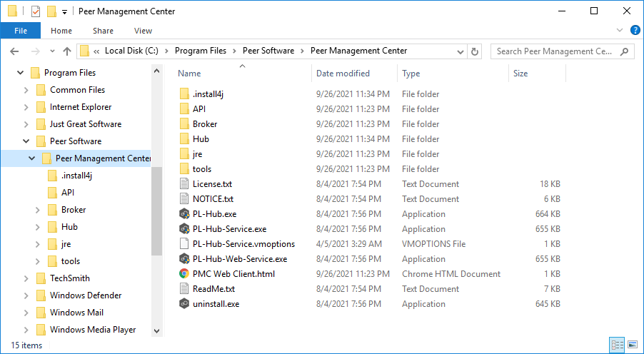Viewport: 644px width, 354px height.
Task: Switch to details view layout
Action: click(x=618, y=345)
